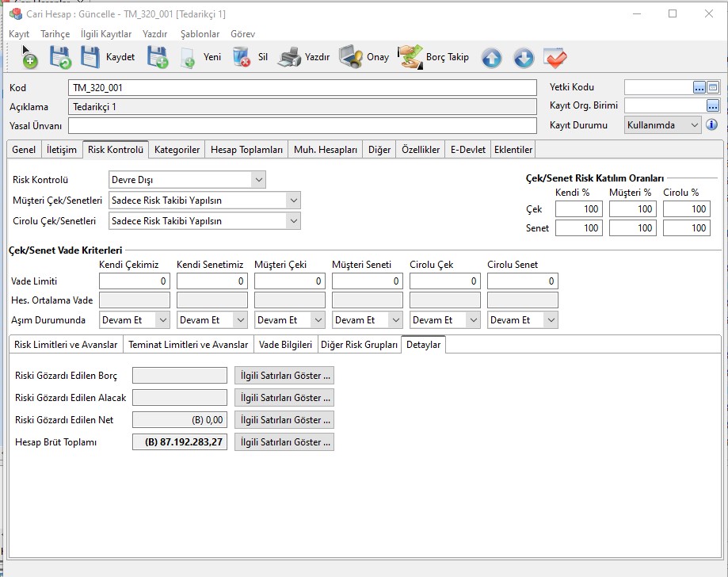Click the Sil delete icon
Image resolution: width=728 pixels, height=577 pixels.
tap(242, 57)
